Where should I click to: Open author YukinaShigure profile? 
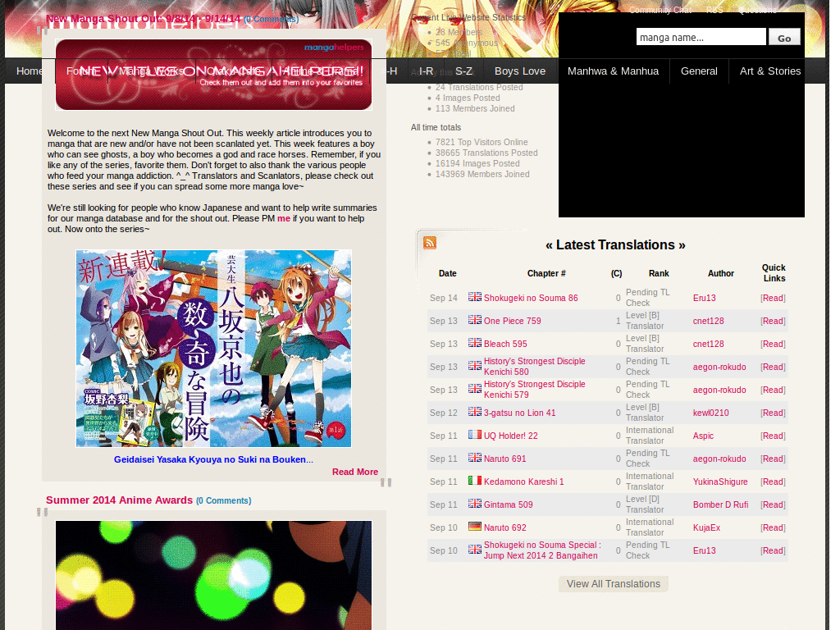tap(720, 482)
